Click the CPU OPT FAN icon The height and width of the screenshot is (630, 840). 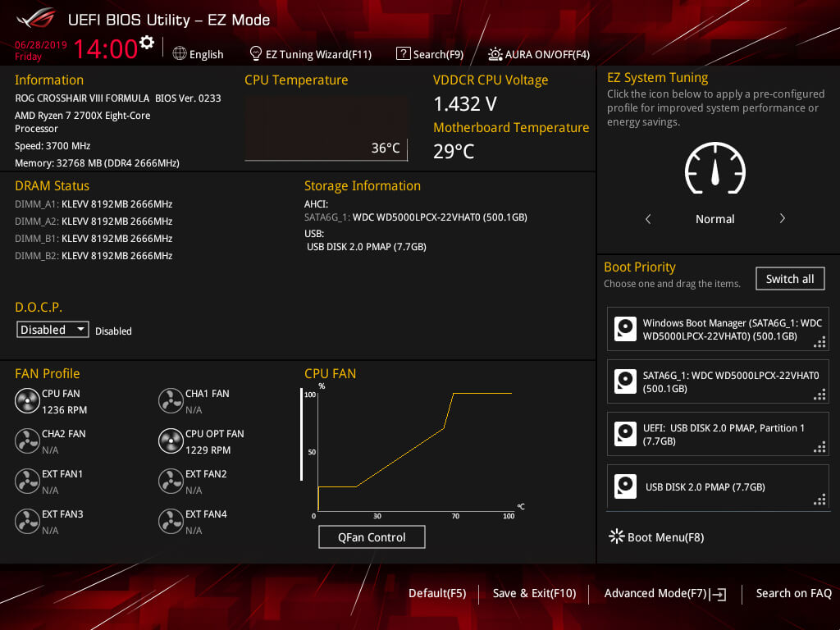tap(171, 441)
